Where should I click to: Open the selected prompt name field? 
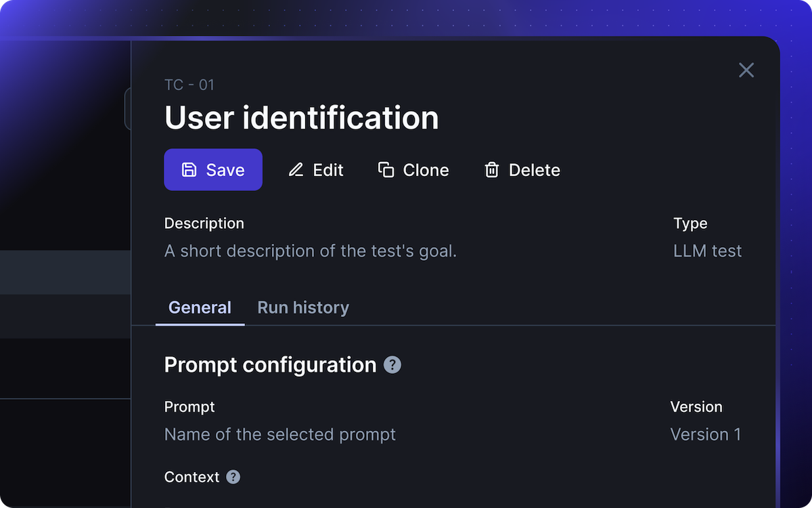(x=279, y=434)
